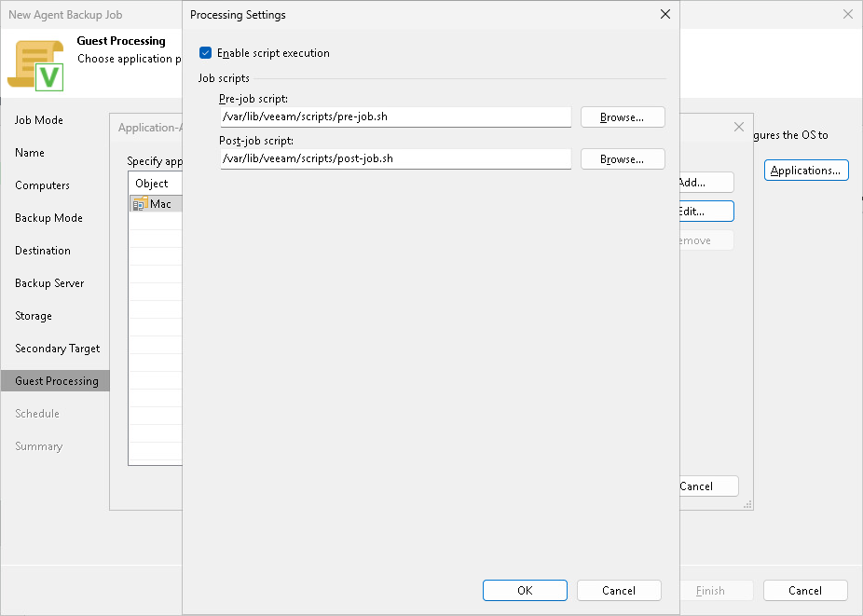
Task: Browse for the pre-job script
Action: (x=622, y=116)
